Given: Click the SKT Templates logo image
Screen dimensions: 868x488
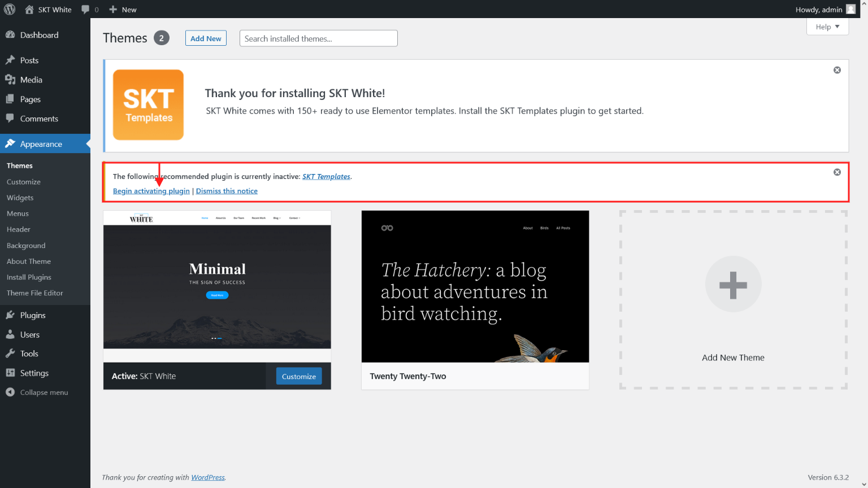Looking at the screenshot, I should 148,105.
